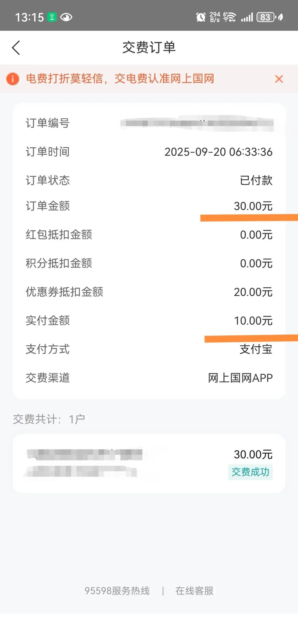
Task: Tap the back arrow icon
Action: coord(16,48)
